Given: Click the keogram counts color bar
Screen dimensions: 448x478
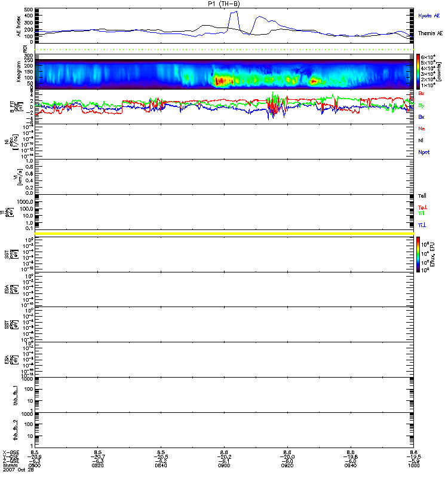Looking at the screenshot, I should pos(418,72).
